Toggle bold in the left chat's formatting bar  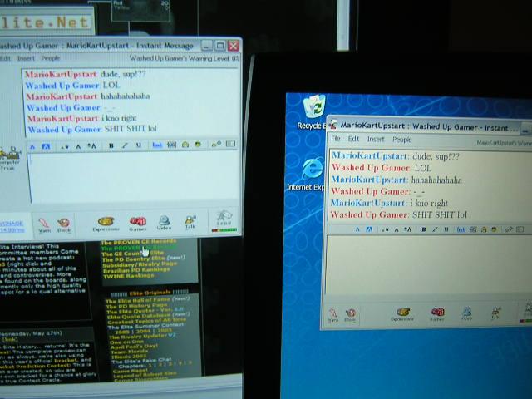pyautogui.click(x=111, y=145)
